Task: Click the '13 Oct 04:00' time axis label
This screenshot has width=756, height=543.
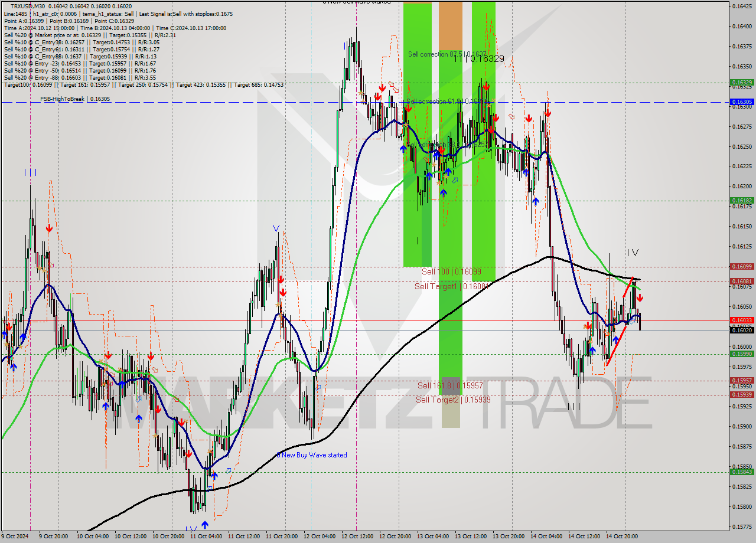Action: click(433, 537)
